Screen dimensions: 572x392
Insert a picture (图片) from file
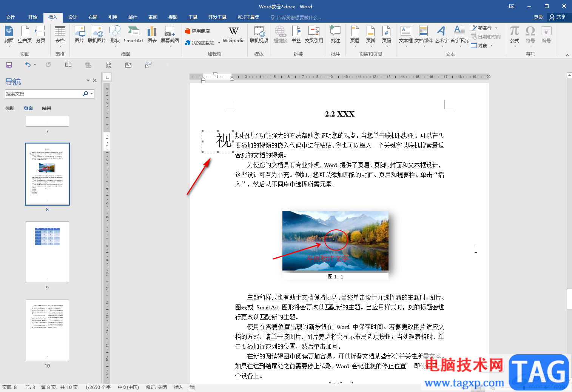[x=79, y=35]
